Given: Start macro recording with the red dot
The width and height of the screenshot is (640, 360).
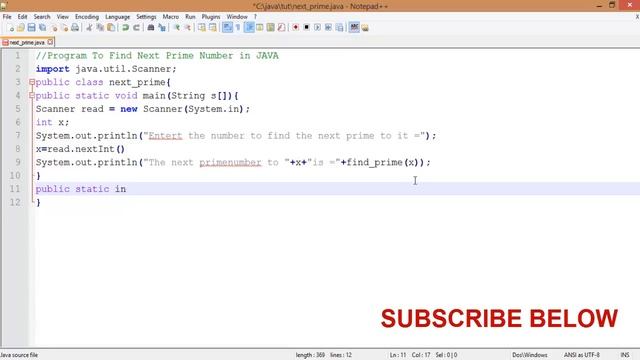Looking at the screenshot, I should (x=296, y=28).
